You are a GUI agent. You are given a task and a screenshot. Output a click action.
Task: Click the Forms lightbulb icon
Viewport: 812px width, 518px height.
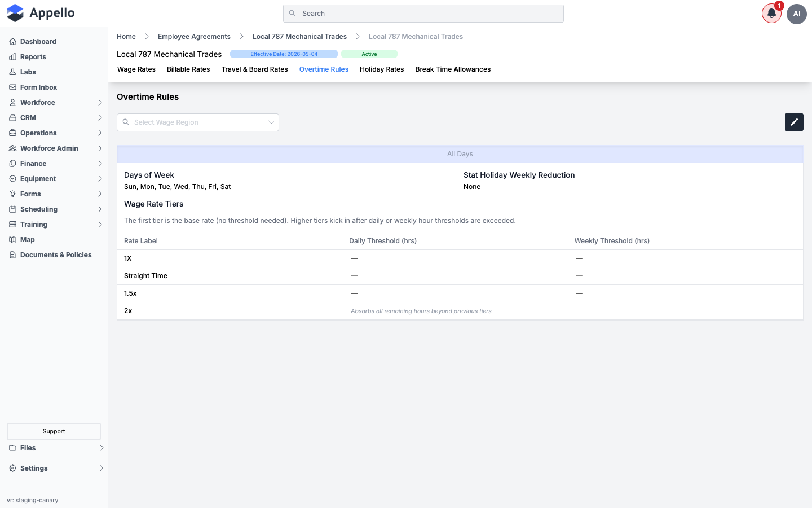(12, 194)
